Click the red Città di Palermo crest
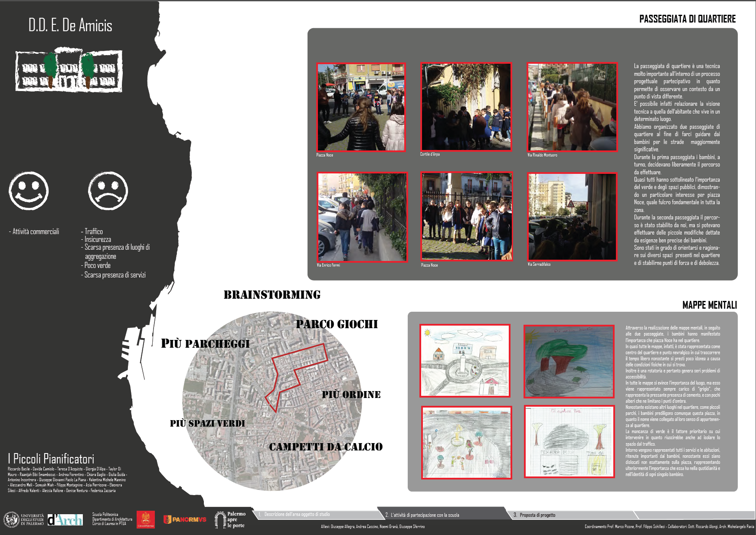 (146, 519)
